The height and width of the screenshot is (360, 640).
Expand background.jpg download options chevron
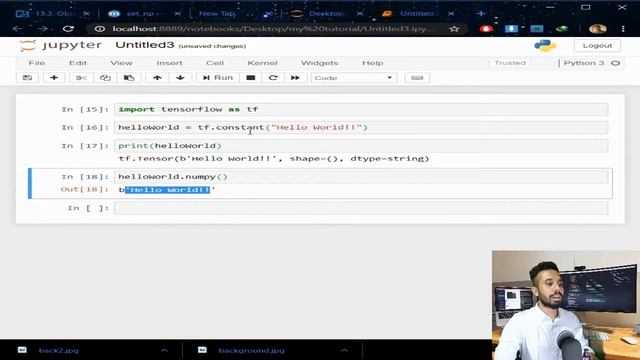coord(344,350)
